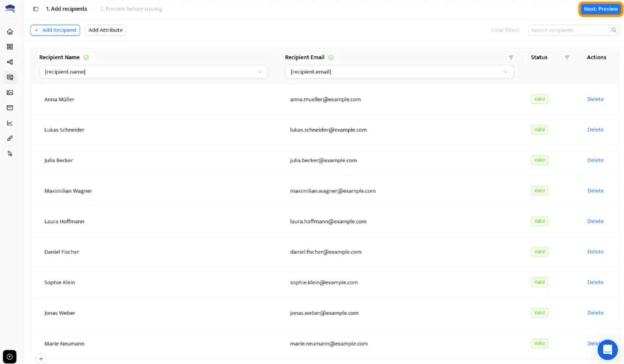The image size is (624, 364).
Task: Click email sophie.klein@example.com
Action: pyautogui.click(x=324, y=283)
